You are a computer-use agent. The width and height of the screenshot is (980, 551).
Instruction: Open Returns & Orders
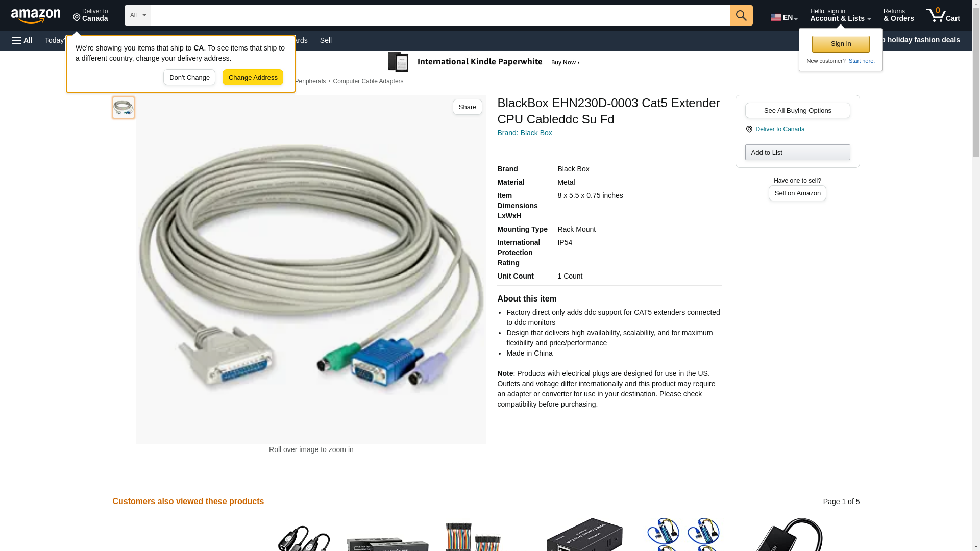898,15
